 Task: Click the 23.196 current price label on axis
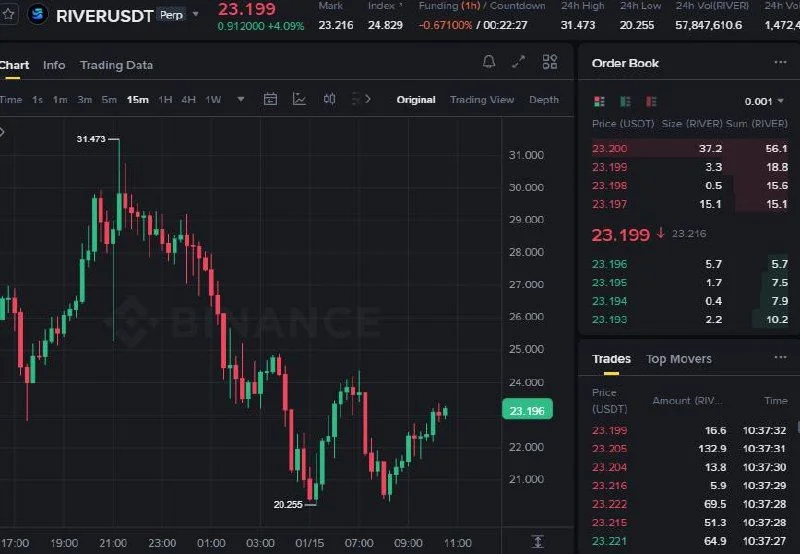[x=527, y=410]
